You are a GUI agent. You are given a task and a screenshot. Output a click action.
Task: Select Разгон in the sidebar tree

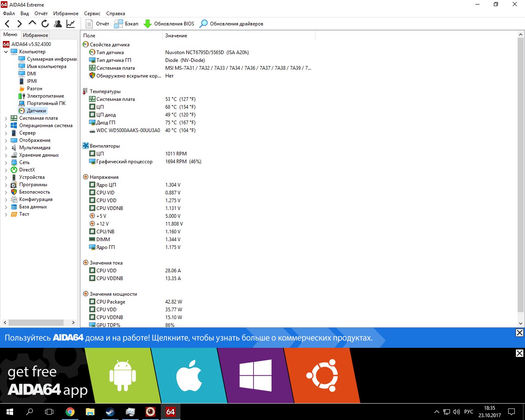[x=34, y=89]
